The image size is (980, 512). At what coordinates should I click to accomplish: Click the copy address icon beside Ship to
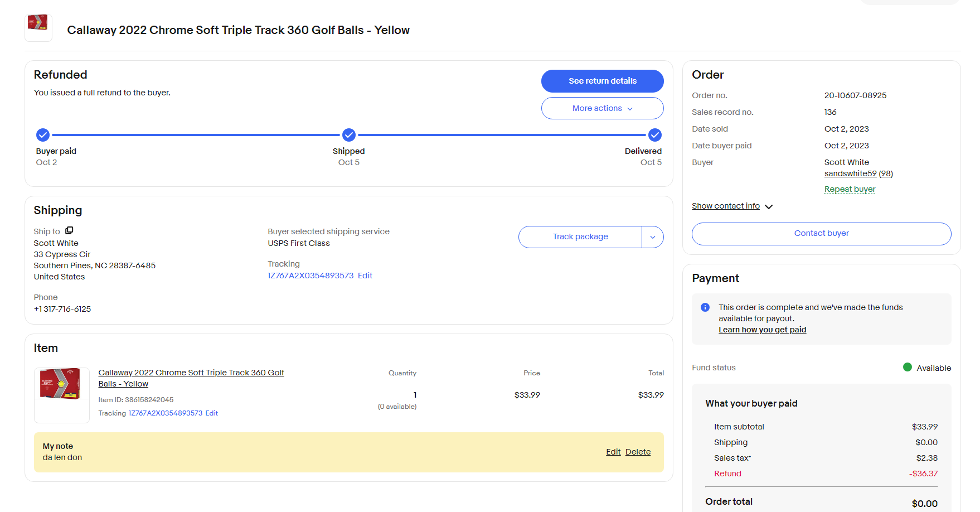69,230
